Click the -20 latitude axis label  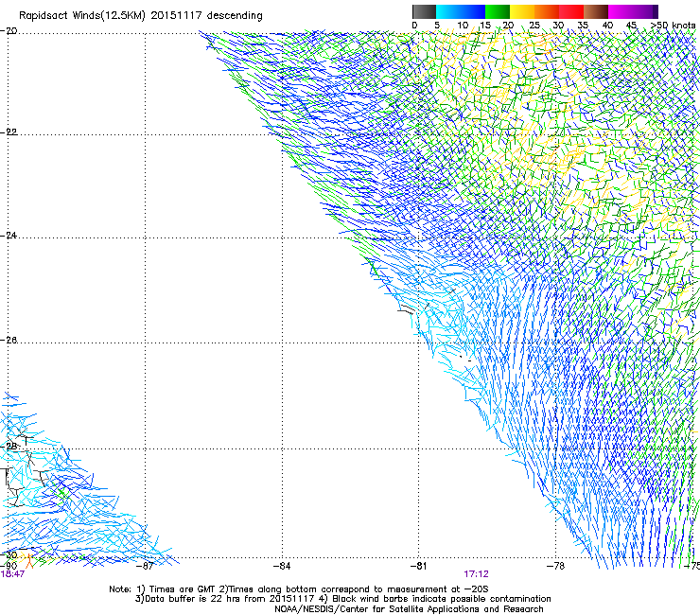[9, 31]
